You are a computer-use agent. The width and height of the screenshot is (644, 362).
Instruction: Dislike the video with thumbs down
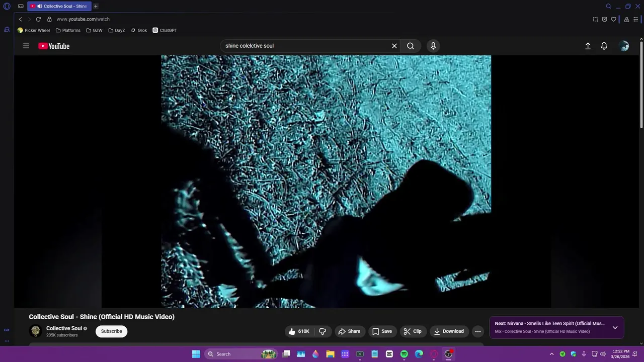(323, 331)
